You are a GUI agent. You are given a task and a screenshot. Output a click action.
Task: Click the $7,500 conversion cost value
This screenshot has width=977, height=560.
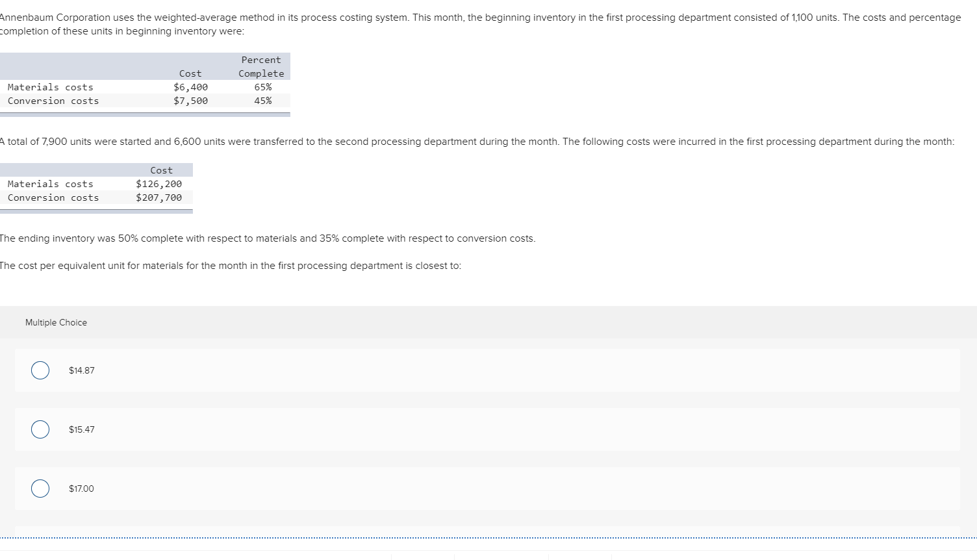pyautogui.click(x=190, y=100)
